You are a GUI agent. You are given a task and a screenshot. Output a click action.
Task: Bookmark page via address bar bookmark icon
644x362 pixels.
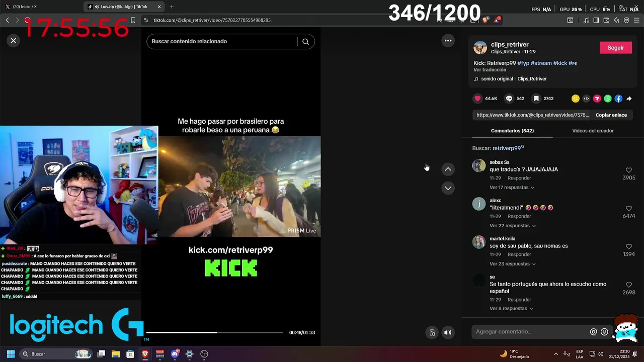point(133,20)
